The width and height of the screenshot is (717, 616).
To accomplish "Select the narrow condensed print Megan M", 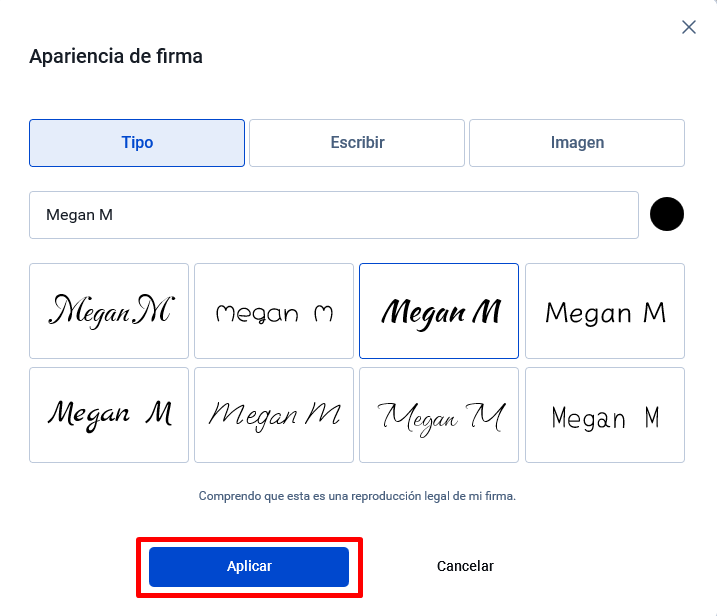I will pyautogui.click(x=605, y=415).
